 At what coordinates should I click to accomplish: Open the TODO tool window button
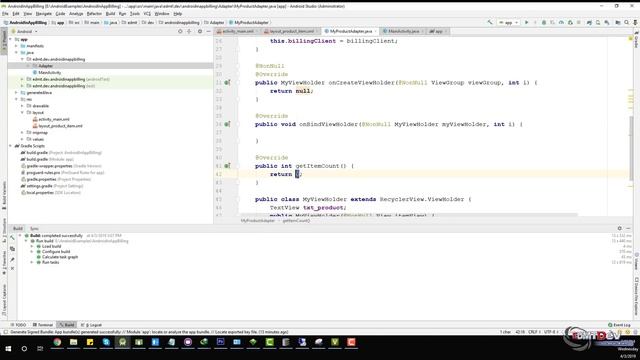tap(18, 325)
